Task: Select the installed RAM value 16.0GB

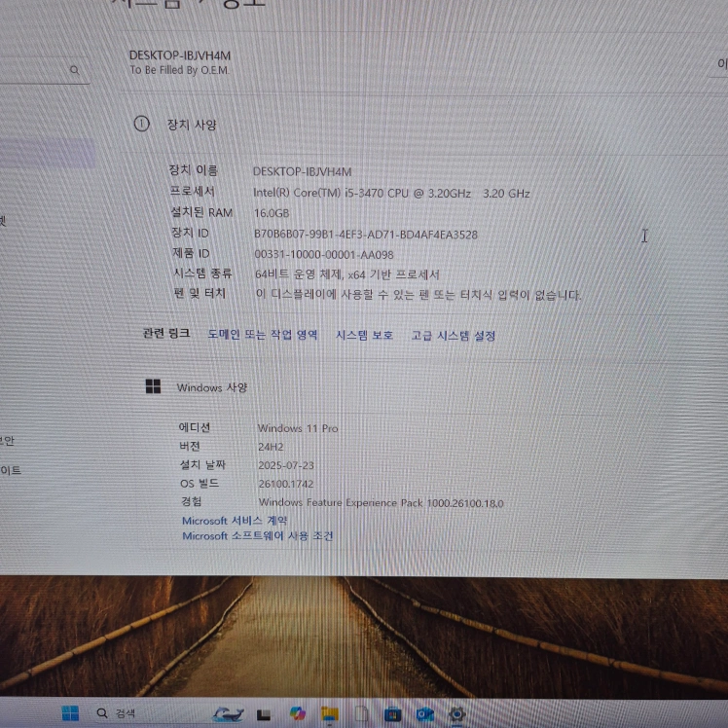Action: (x=272, y=213)
